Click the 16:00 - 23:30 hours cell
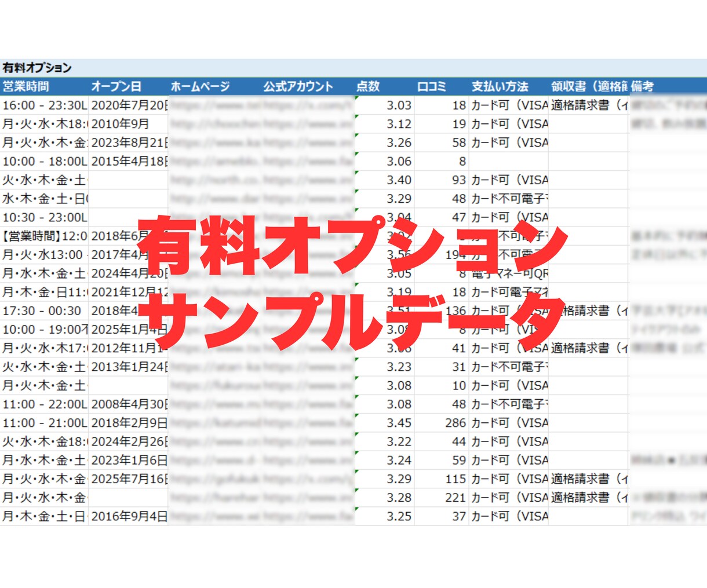This screenshot has width=707, height=588. coord(44,105)
